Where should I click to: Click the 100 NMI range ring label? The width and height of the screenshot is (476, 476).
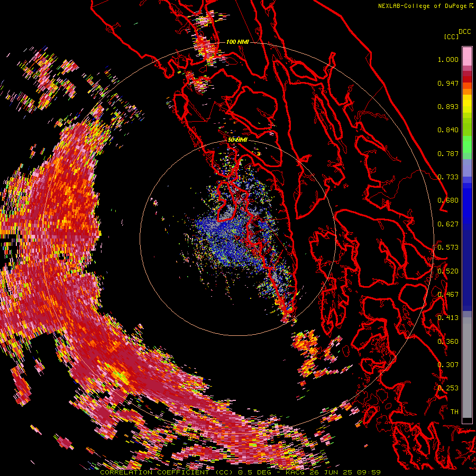pyautogui.click(x=237, y=42)
